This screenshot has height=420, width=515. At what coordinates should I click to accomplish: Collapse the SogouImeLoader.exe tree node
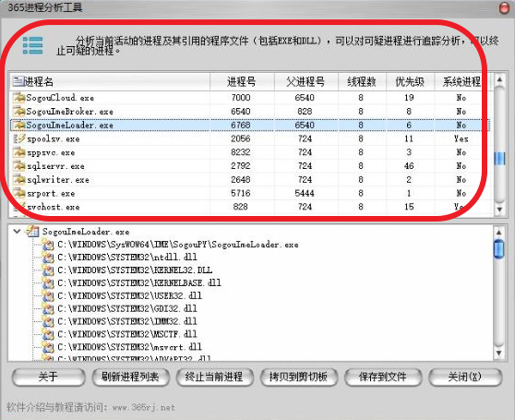click(17, 231)
